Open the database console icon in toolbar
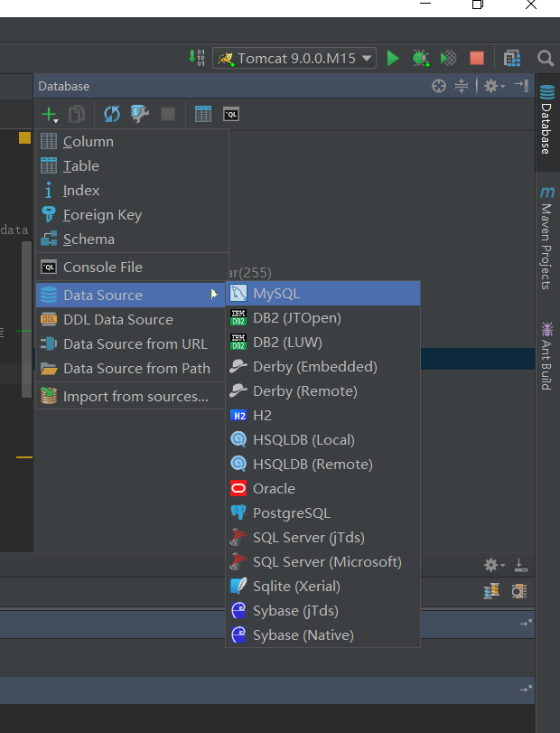The image size is (560, 733). [x=231, y=114]
